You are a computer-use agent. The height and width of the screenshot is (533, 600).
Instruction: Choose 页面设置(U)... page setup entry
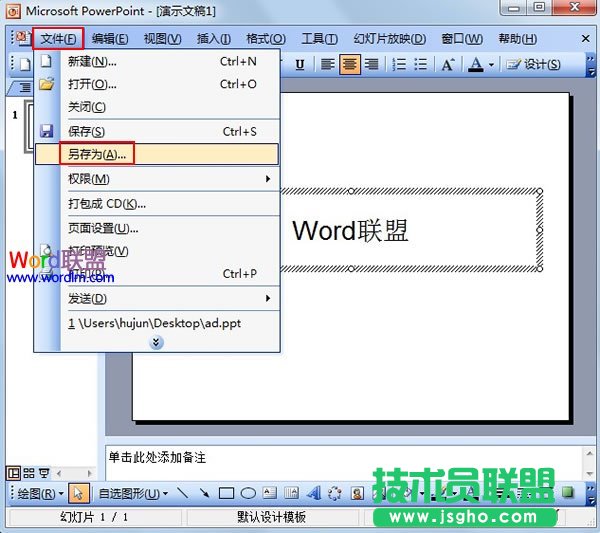point(157,228)
